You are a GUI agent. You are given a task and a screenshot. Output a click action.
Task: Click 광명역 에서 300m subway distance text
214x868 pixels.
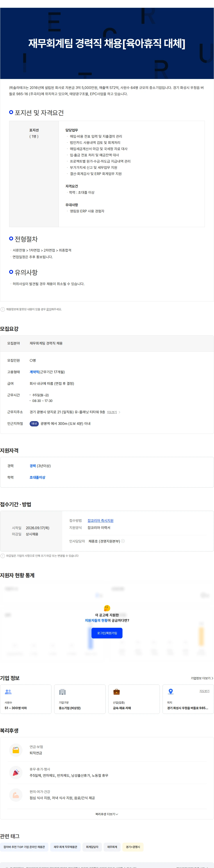(66, 424)
